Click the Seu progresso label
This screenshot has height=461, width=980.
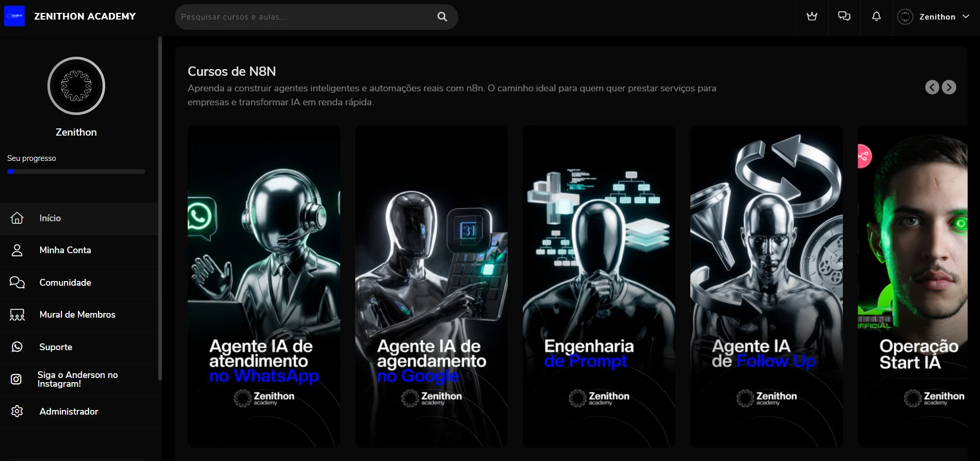pyautogui.click(x=31, y=158)
